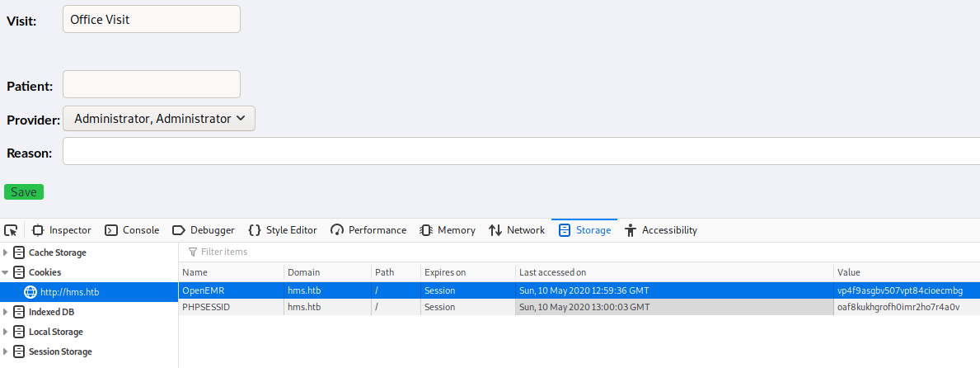Viewport: 980px width, 368px height.
Task: Open the Debugger tab
Action: (204, 230)
